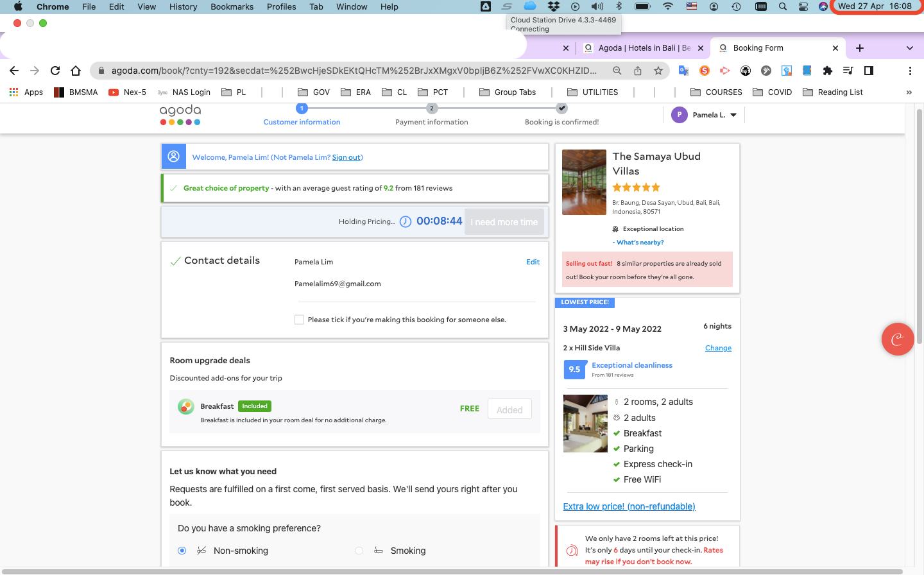
Task: Open the Apple menu
Action: [18, 6]
